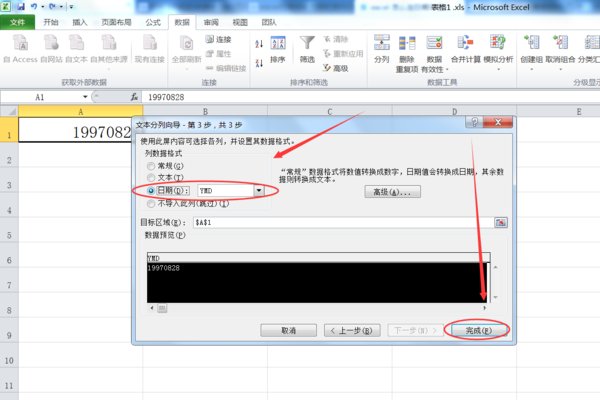The image size is (600, 400).
Task: Select the Date (日期) radio button
Action: click(151, 190)
